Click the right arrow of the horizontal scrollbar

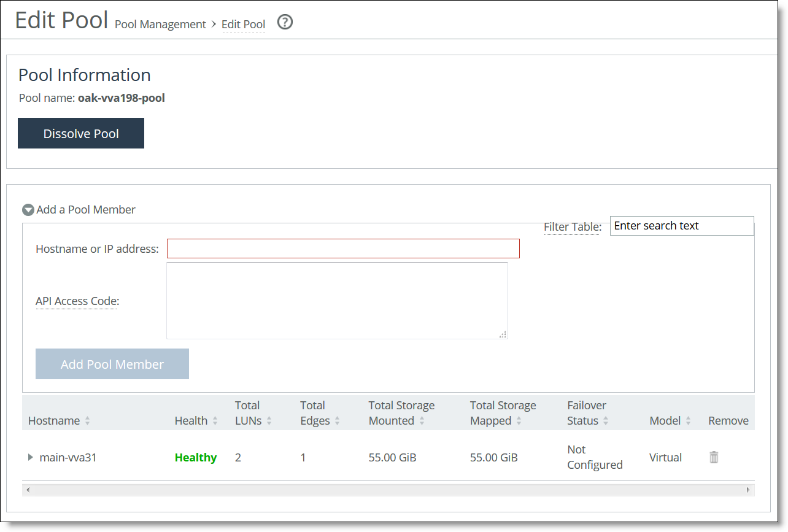[748, 490]
